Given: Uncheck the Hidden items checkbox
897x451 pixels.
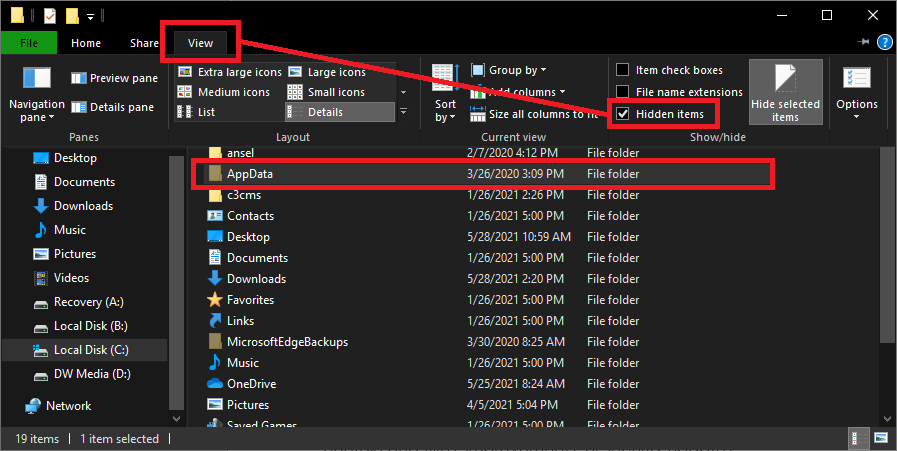Looking at the screenshot, I should pos(622,114).
